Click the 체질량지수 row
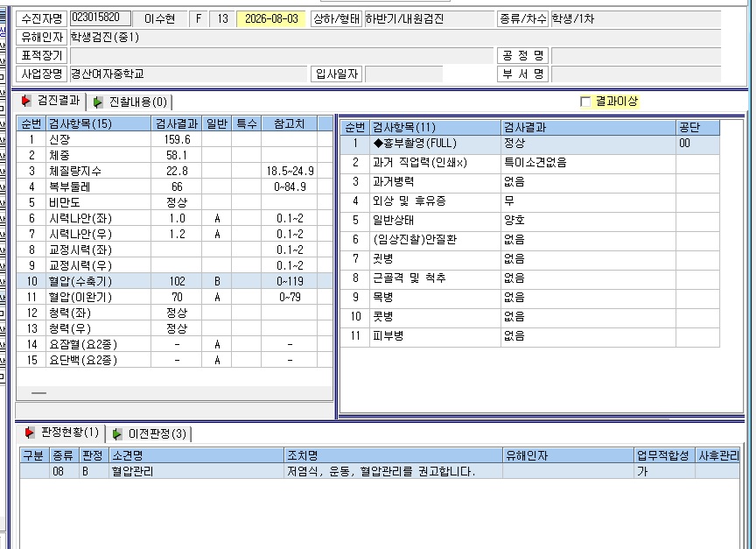The image size is (756, 549). [174, 171]
